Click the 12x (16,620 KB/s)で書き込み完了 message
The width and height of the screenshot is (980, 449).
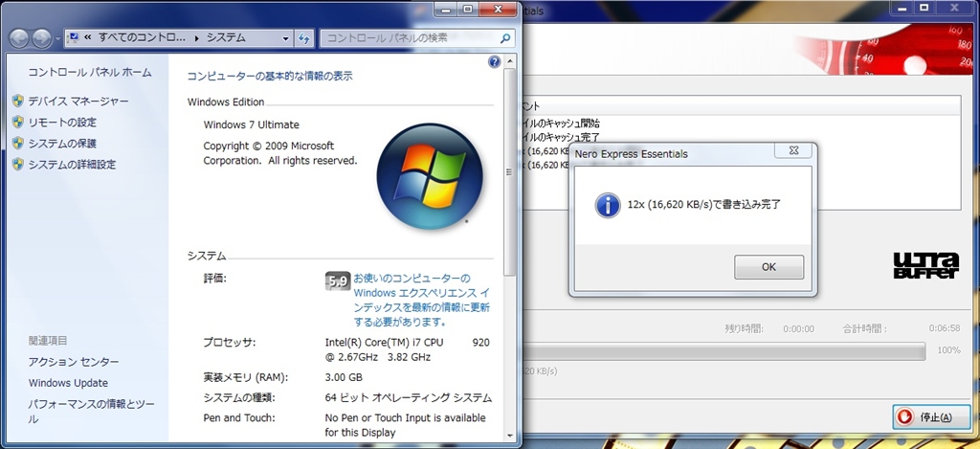(x=704, y=205)
